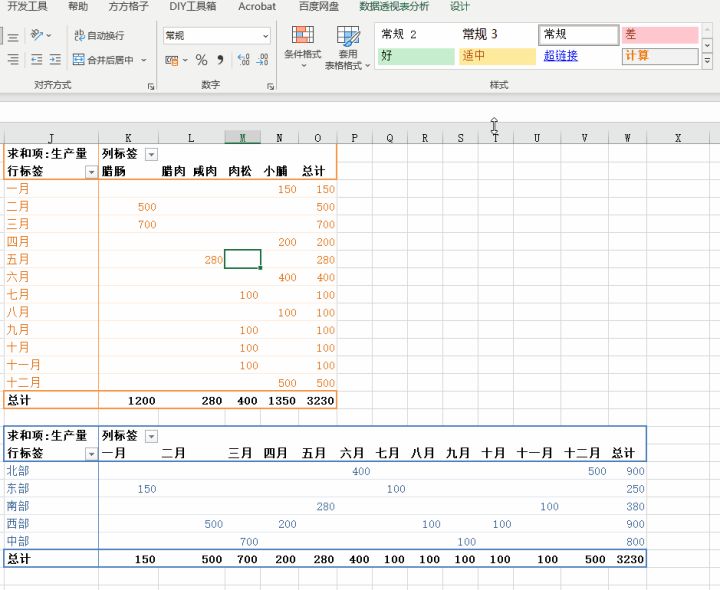Switch to the 数据透视表分析 ribbon tab
Screen dimensions: 720x590
pos(394,6)
